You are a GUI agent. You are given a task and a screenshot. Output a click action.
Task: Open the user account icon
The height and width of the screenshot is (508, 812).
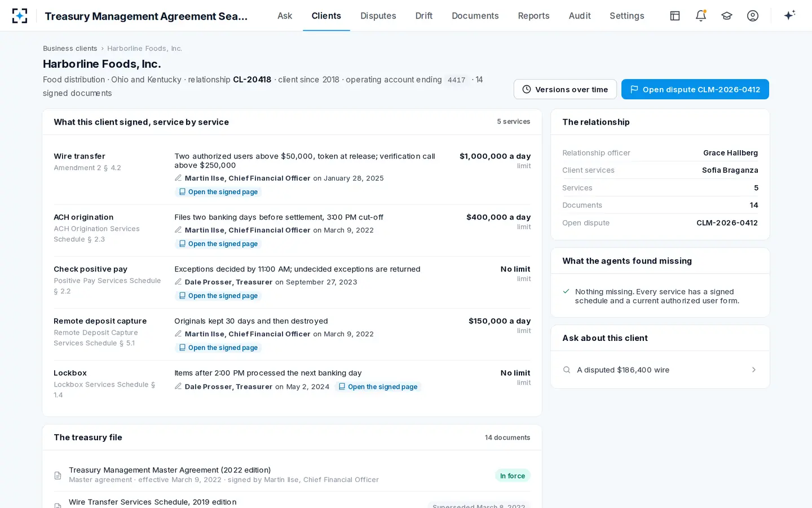(753, 16)
